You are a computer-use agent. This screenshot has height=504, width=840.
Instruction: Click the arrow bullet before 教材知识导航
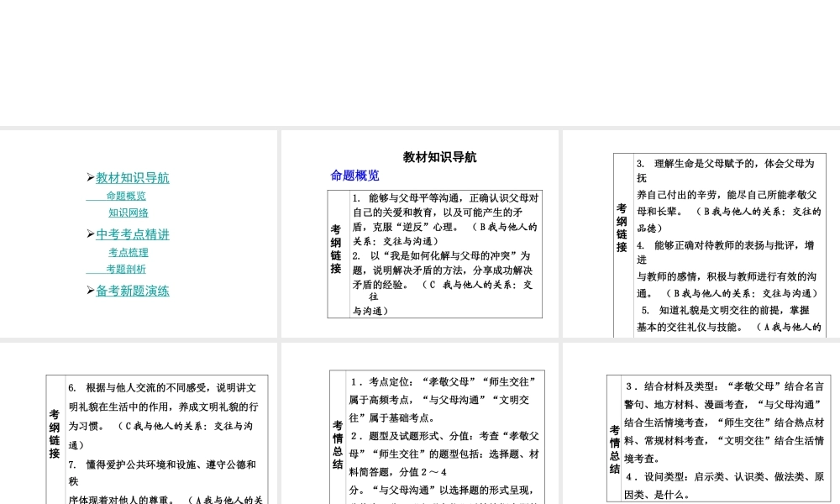click(91, 177)
